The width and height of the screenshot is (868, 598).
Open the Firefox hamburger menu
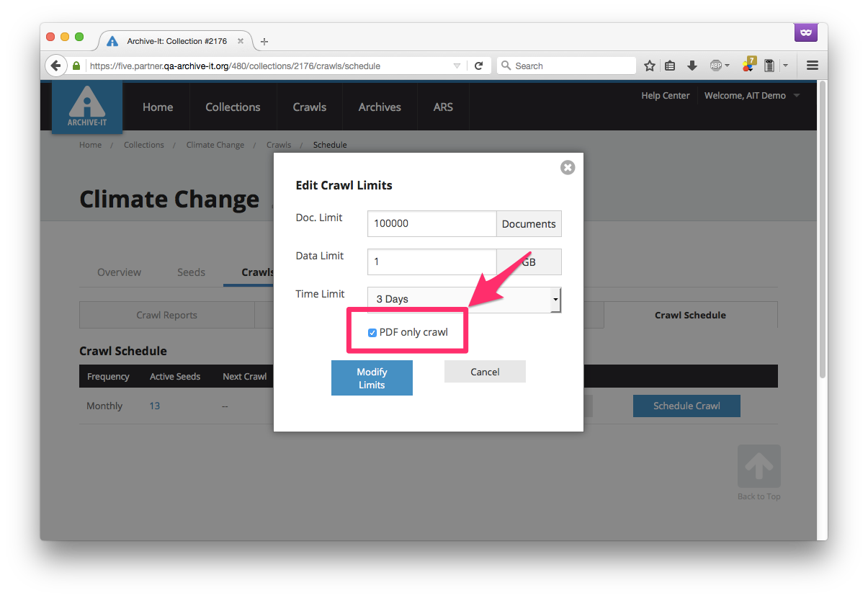coord(813,66)
